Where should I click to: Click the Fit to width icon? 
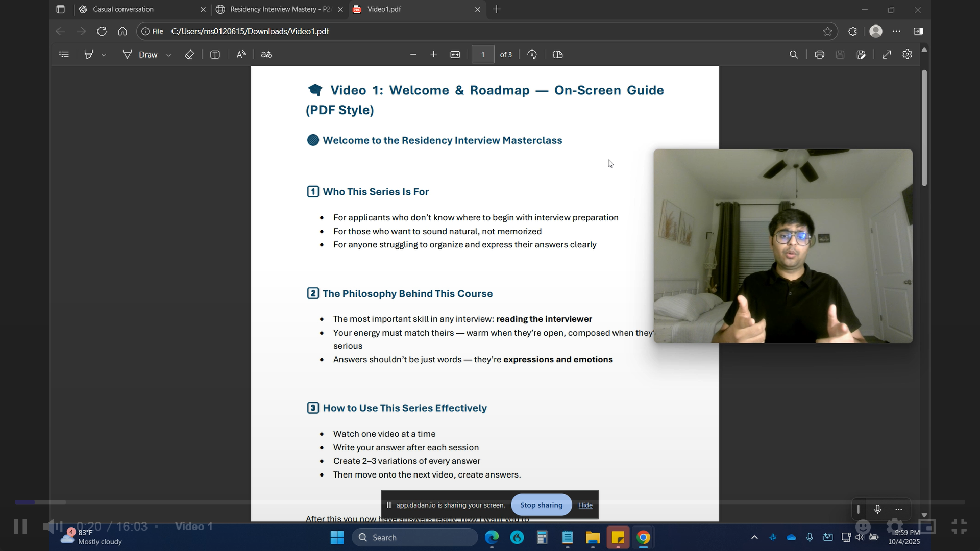(455, 55)
